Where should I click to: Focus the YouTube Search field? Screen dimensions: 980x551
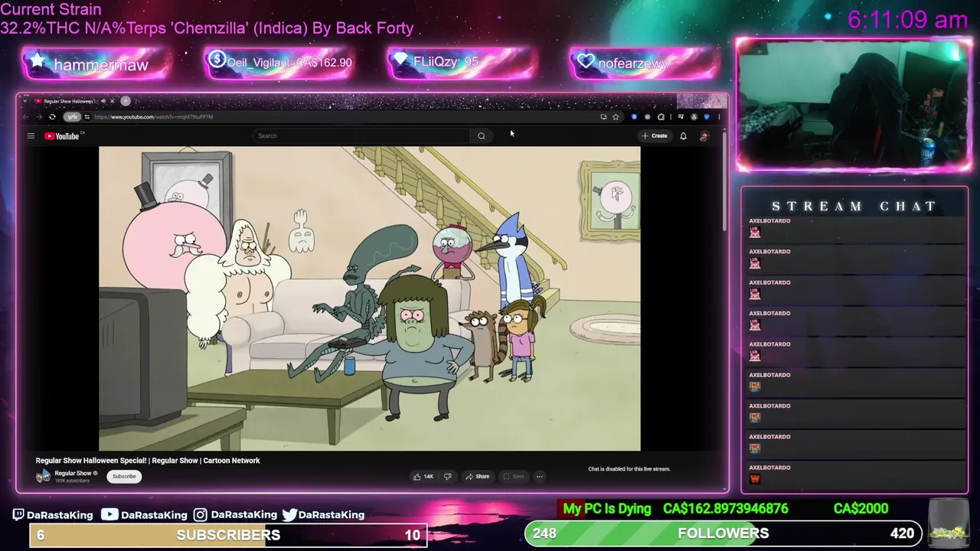click(362, 135)
